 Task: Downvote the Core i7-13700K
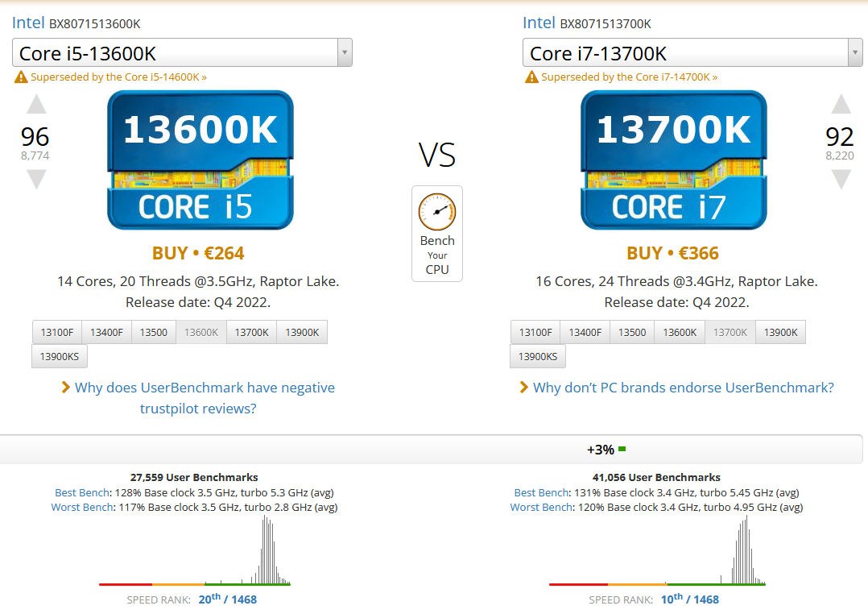coord(841,180)
